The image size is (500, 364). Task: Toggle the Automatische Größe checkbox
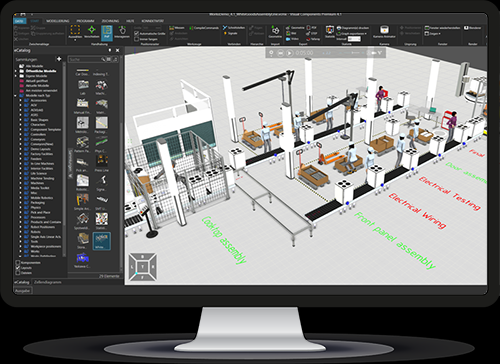click(x=136, y=34)
